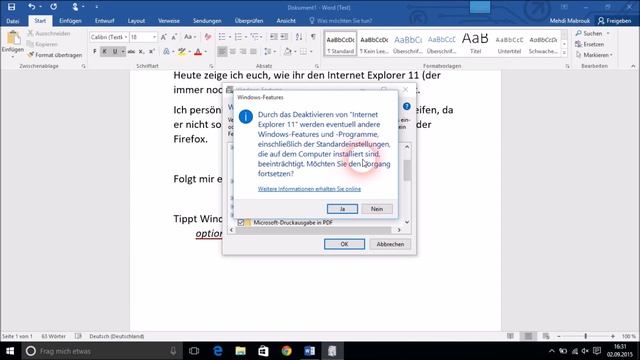Toggle the show paragraph marks ¶ icon

[313, 37]
